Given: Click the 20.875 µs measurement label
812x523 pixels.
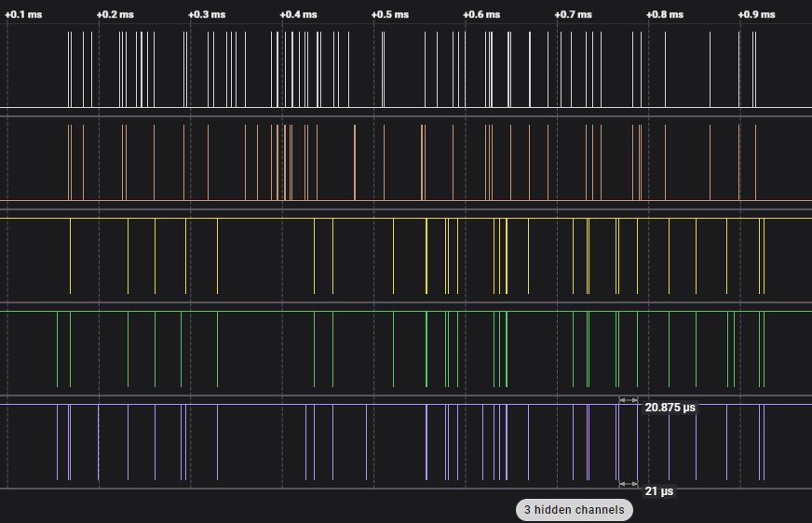Looking at the screenshot, I should click(670, 408).
